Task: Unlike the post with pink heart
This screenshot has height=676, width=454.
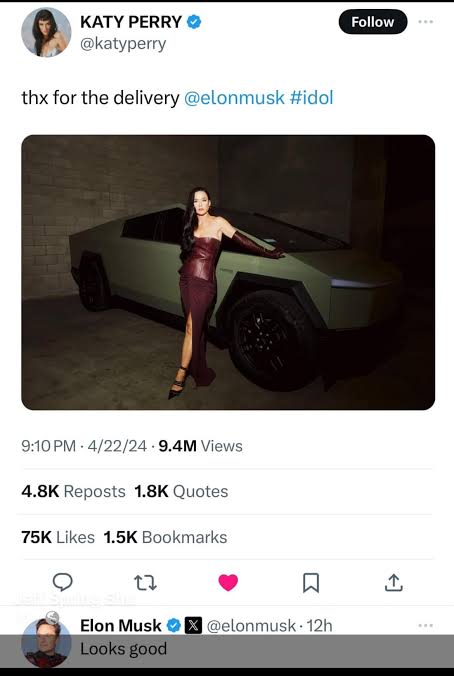Action: point(228,582)
